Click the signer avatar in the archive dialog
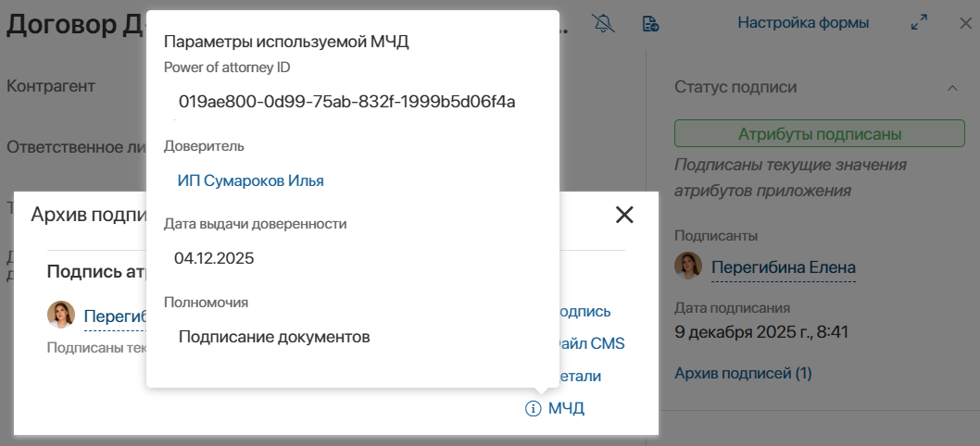Screen dimensions: 980x446 (61, 315)
